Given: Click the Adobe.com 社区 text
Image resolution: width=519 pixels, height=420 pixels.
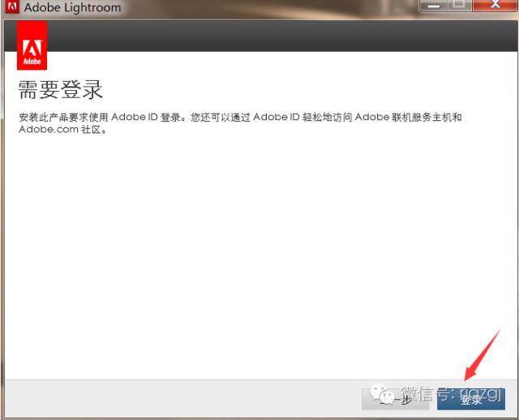Looking at the screenshot, I should (63, 130).
